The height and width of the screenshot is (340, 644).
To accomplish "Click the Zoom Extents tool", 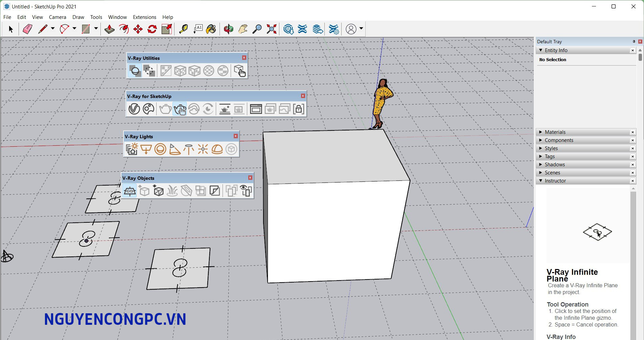I will tap(271, 29).
